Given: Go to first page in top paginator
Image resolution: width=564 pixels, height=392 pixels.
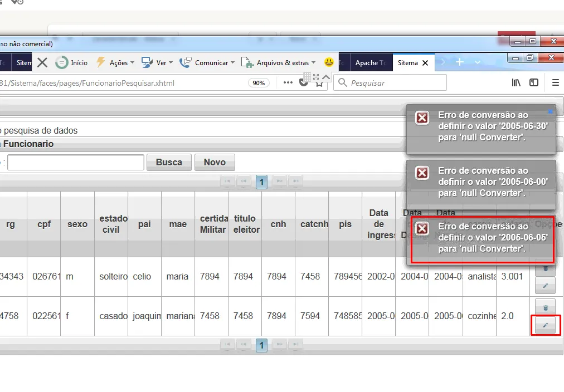Looking at the screenshot, I should coord(227,182).
